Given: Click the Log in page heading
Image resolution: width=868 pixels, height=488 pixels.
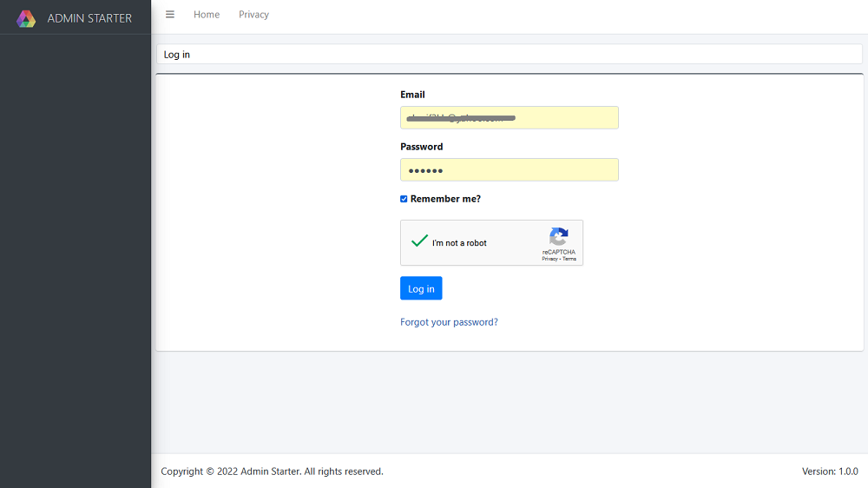Looking at the screenshot, I should coord(177,55).
